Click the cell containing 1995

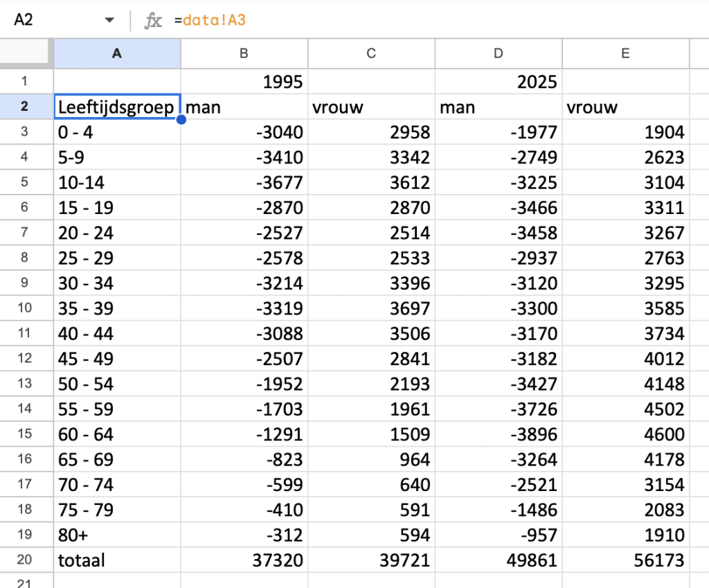[244, 82]
